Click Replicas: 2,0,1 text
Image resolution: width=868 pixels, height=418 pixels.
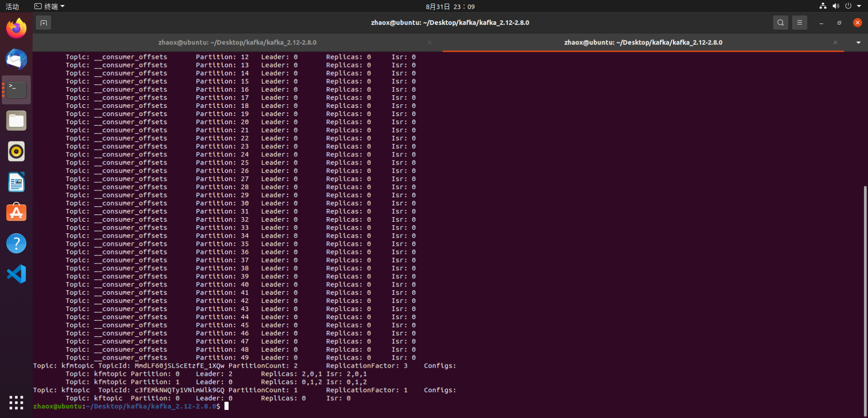(x=292, y=374)
